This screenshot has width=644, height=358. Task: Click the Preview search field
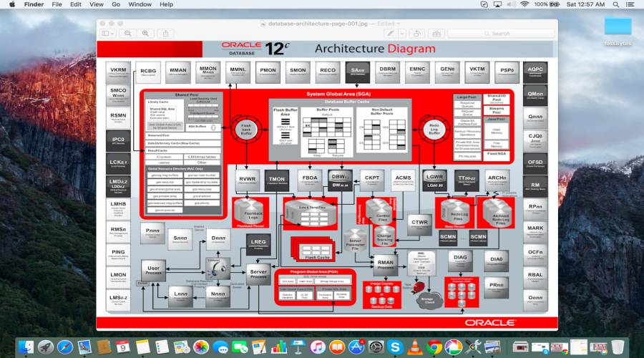point(501,34)
